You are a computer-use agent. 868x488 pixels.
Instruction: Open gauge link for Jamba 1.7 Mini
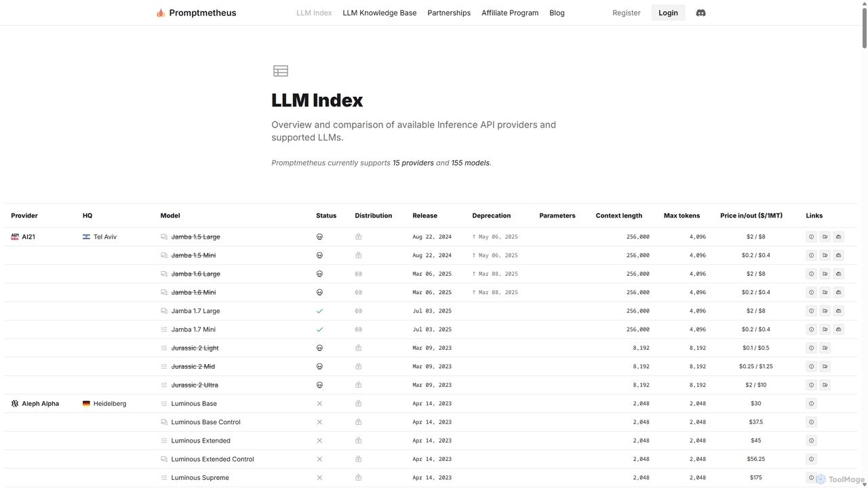(x=838, y=329)
